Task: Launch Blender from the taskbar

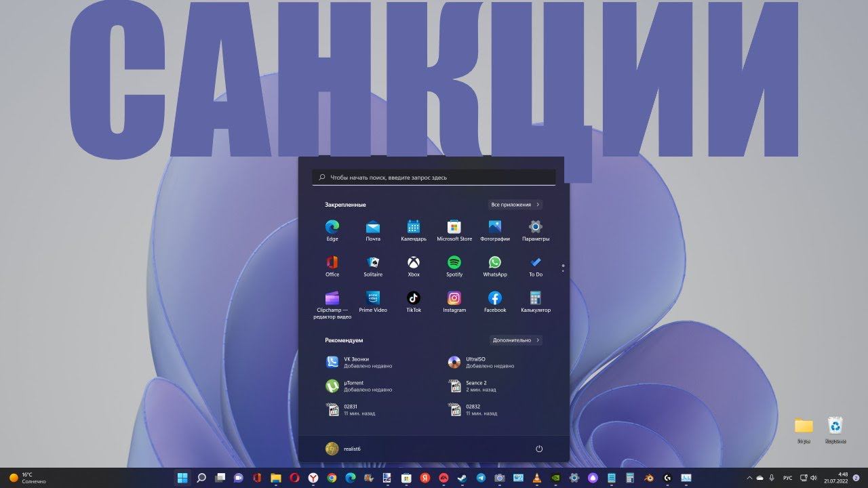Action: pos(649,478)
